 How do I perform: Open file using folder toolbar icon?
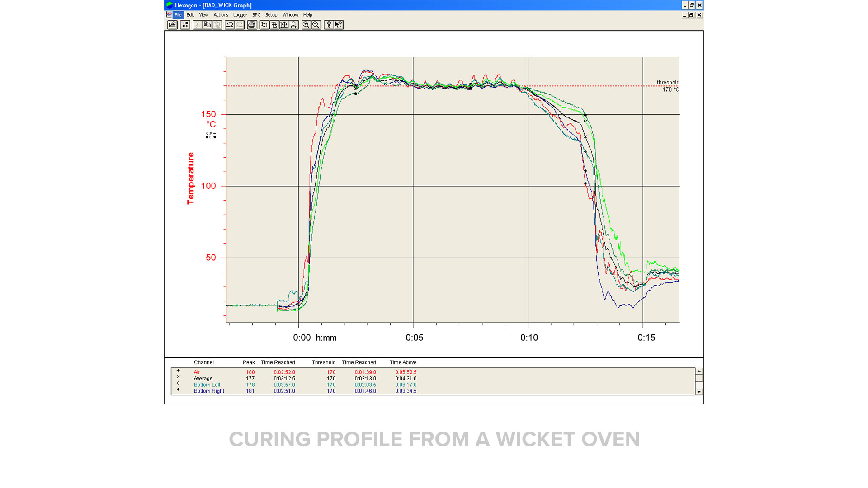point(172,25)
